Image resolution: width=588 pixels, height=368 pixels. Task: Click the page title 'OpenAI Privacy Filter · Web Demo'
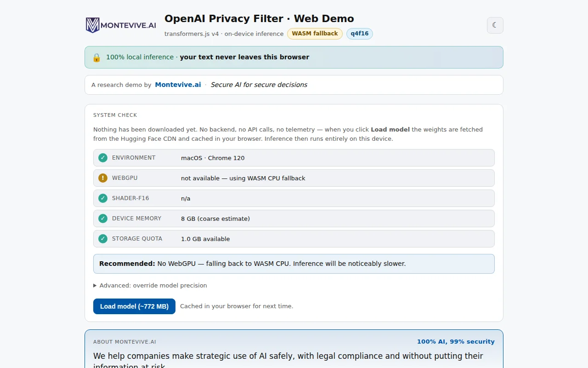pyautogui.click(x=259, y=19)
